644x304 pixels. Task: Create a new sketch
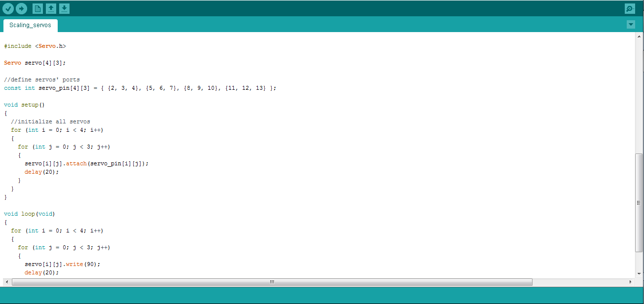point(38,8)
